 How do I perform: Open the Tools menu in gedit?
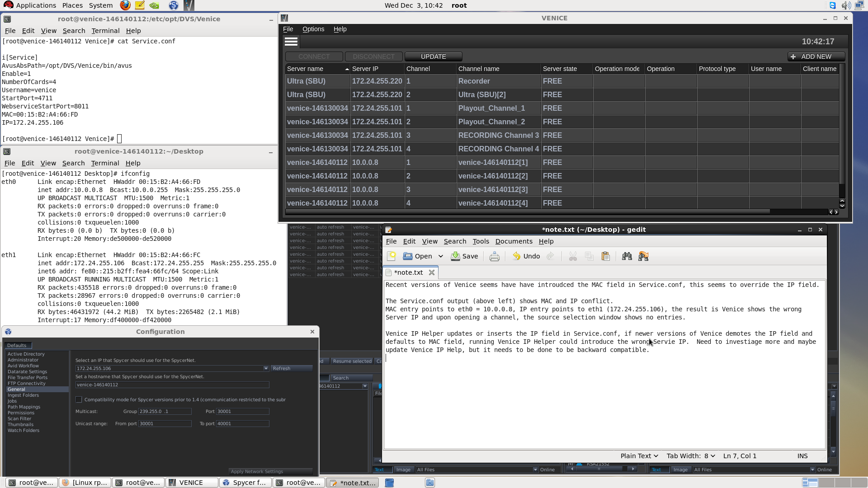click(481, 241)
